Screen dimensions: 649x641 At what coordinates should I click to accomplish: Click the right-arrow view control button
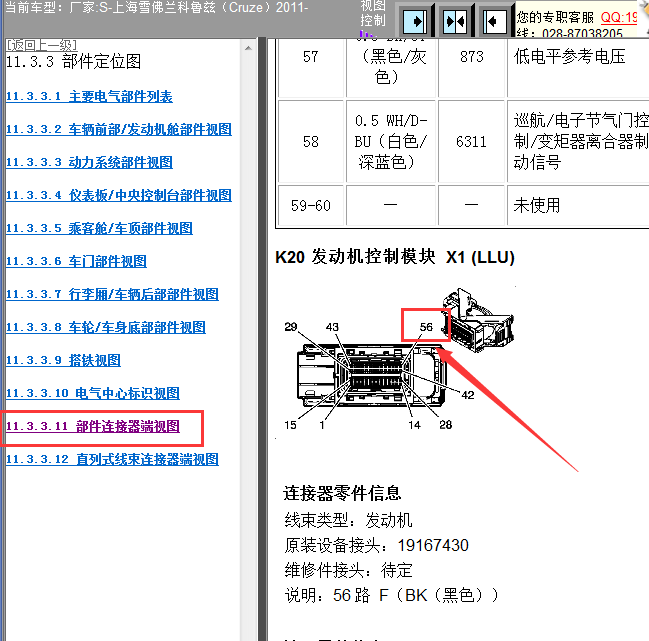point(415,21)
